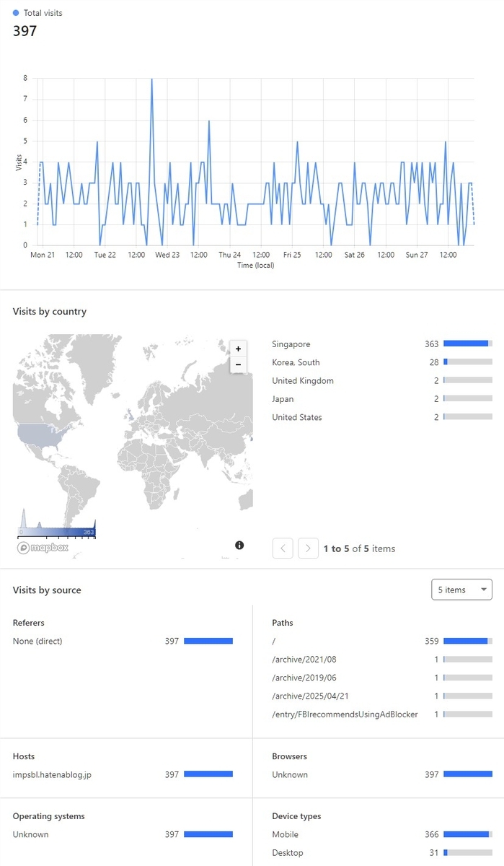
Task: Toggle the Total visits legend dot
Action: 16,13
